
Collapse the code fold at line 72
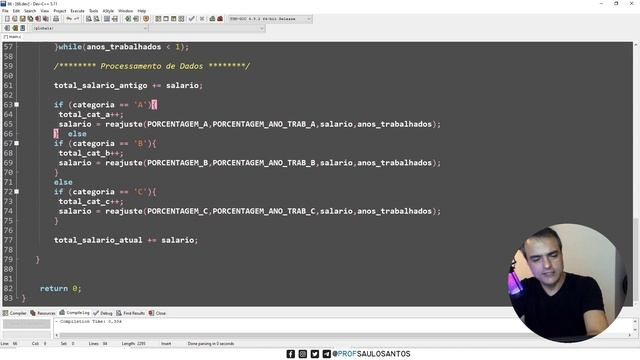coord(17,192)
